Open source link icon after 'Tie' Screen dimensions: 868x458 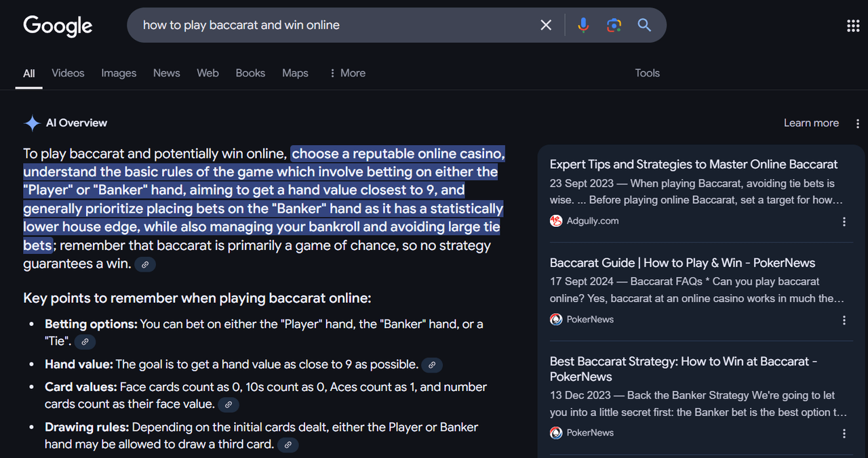pyautogui.click(x=85, y=342)
